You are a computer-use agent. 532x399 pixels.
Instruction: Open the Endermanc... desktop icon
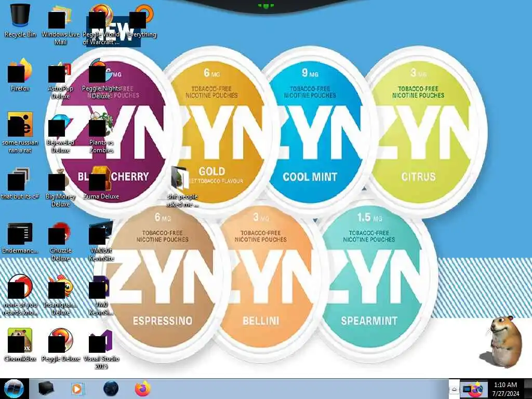(20, 237)
